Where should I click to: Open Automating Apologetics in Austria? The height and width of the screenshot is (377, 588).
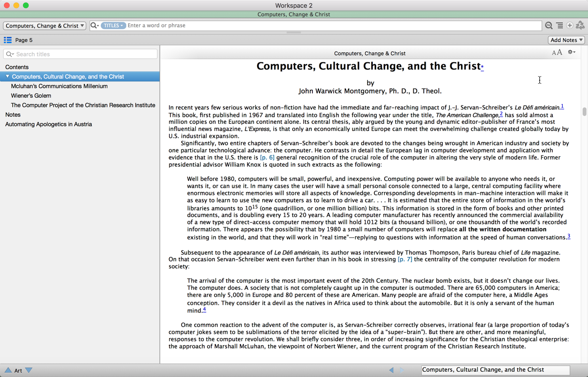click(49, 124)
